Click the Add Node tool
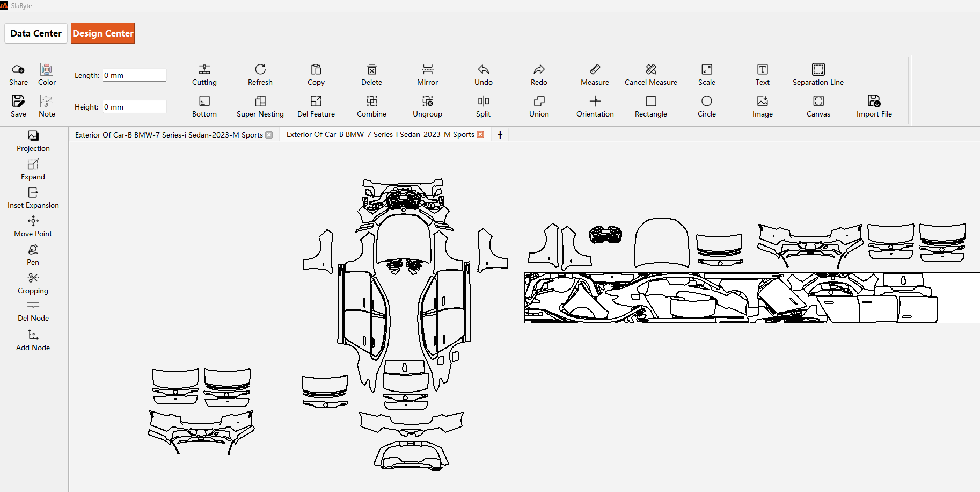 (x=33, y=340)
